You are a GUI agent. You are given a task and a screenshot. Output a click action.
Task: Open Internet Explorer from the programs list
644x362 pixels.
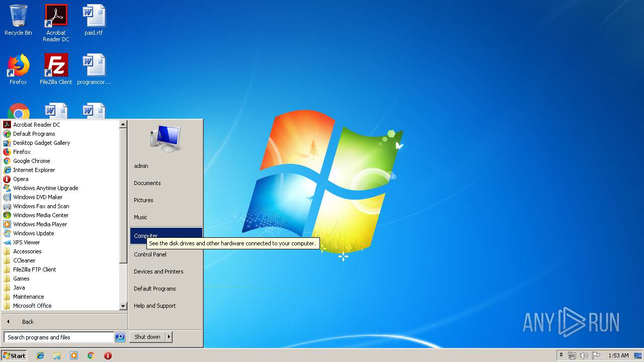pos(34,170)
